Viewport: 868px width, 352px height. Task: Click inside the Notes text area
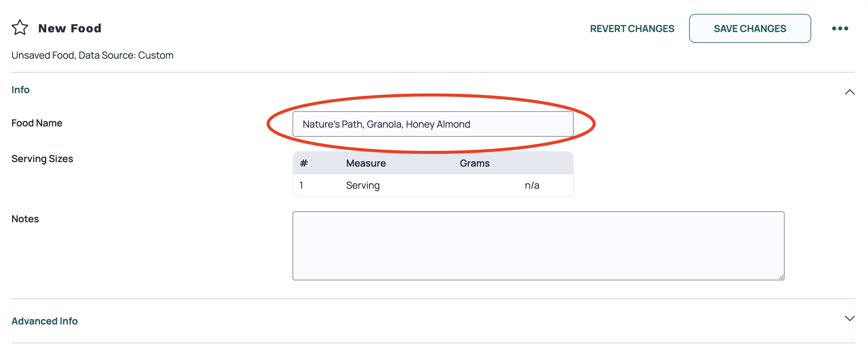coord(538,246)
